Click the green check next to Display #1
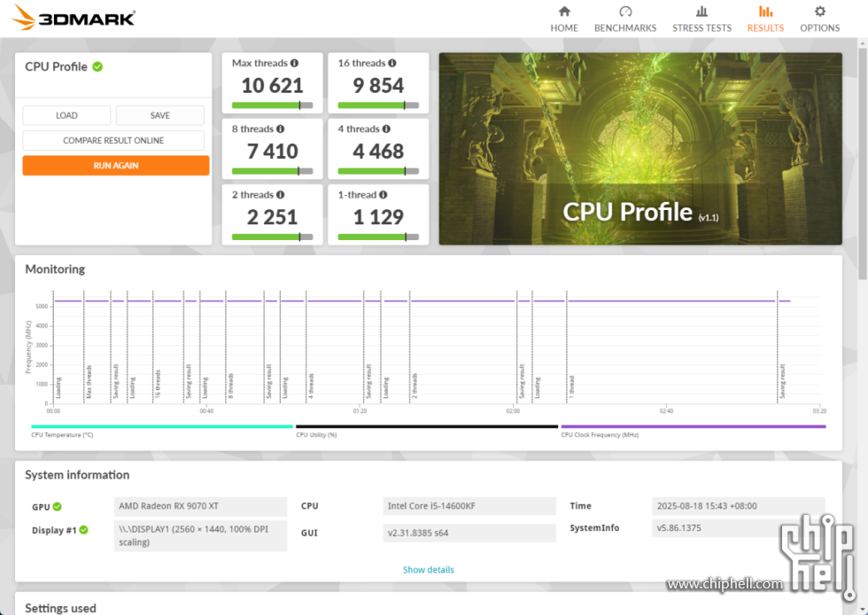This screenshot has height=615, width=868. coord(83,530)
